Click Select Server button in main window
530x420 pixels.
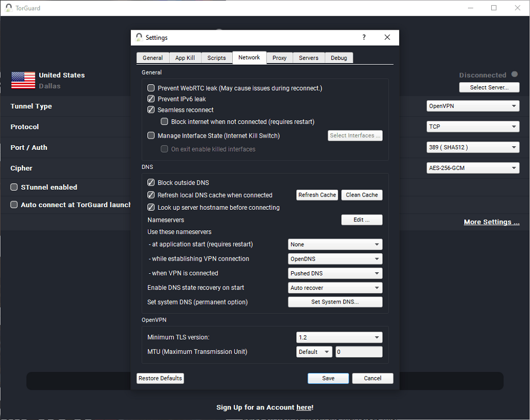click(489, 87)
